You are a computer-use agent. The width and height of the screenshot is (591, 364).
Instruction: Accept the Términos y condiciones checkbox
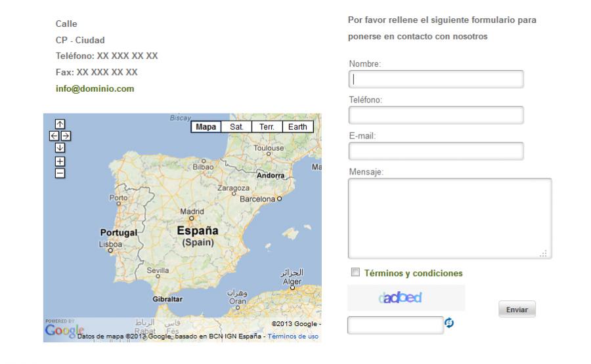coord(355,272)
